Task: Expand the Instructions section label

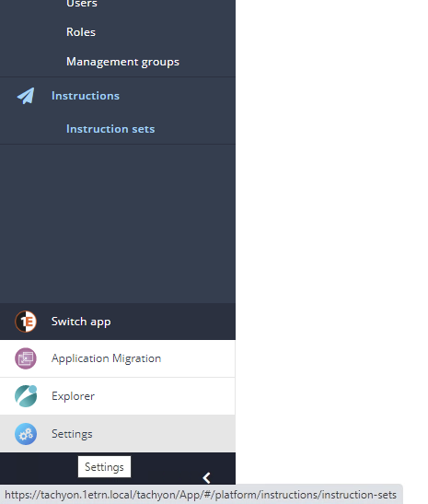Action: click(x=86, y=96)
